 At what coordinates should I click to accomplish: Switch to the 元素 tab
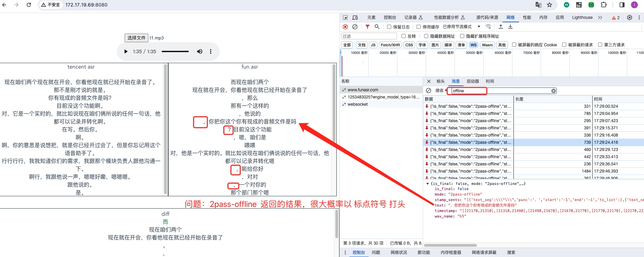(371, 17)
